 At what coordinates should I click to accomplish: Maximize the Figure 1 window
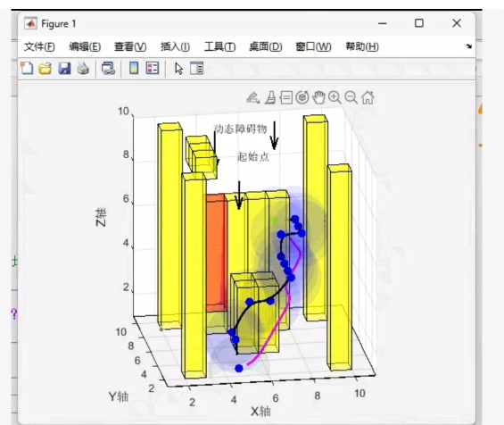coord(419,23)
